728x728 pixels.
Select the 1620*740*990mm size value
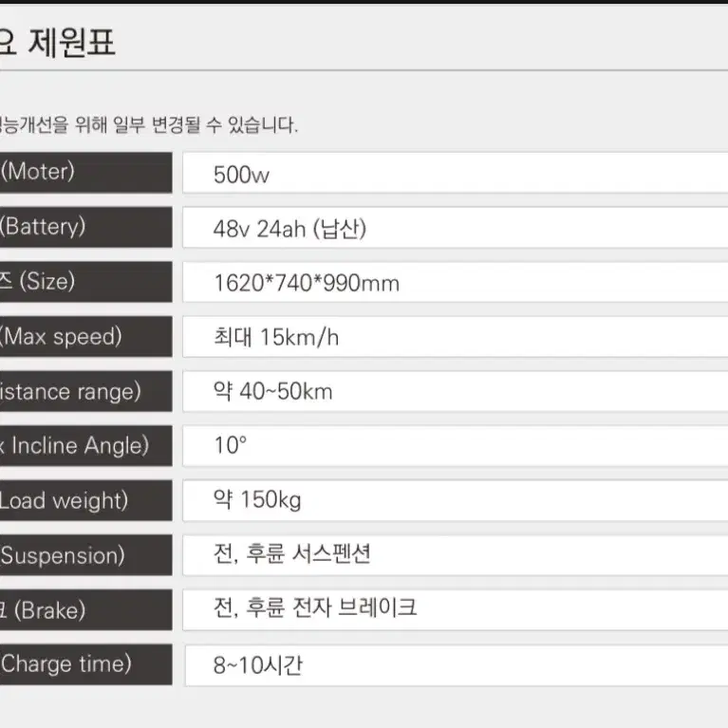click(x=307, y=283)
